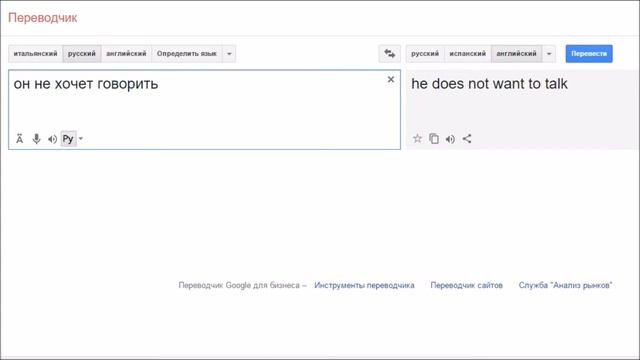This screenshot has height=360, width=640.
Task: Select русский as target language
Action: point(425,53)
